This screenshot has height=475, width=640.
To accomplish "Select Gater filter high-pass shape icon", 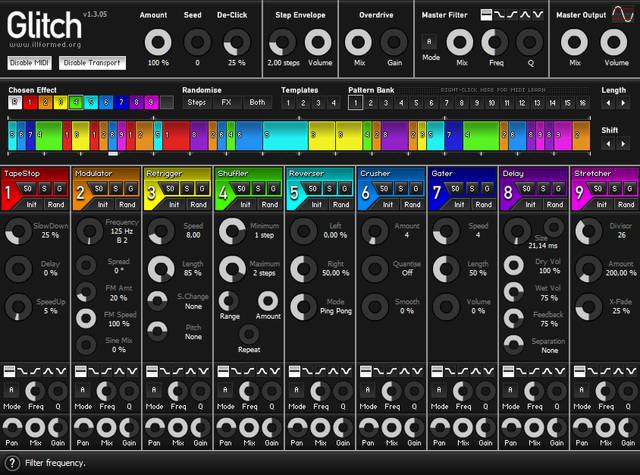I will tap(463, 371).
